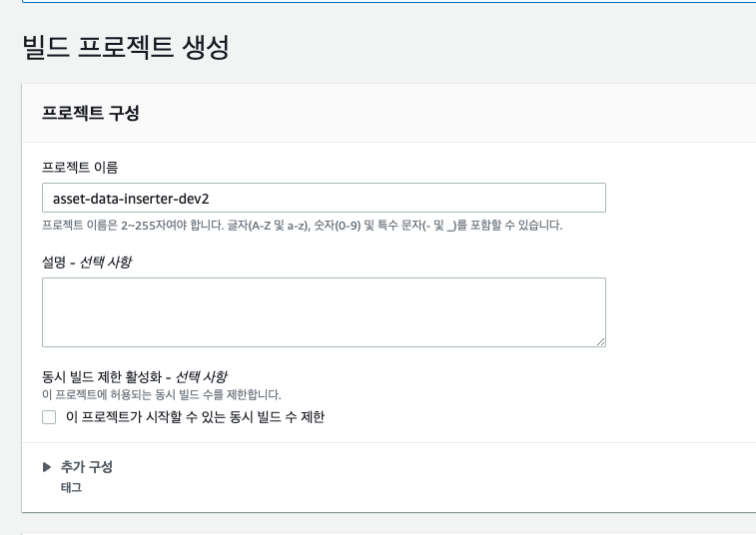This screenshot has height=535, width=756.
Task: Click the description textarea resize handle
Action: 600,341
